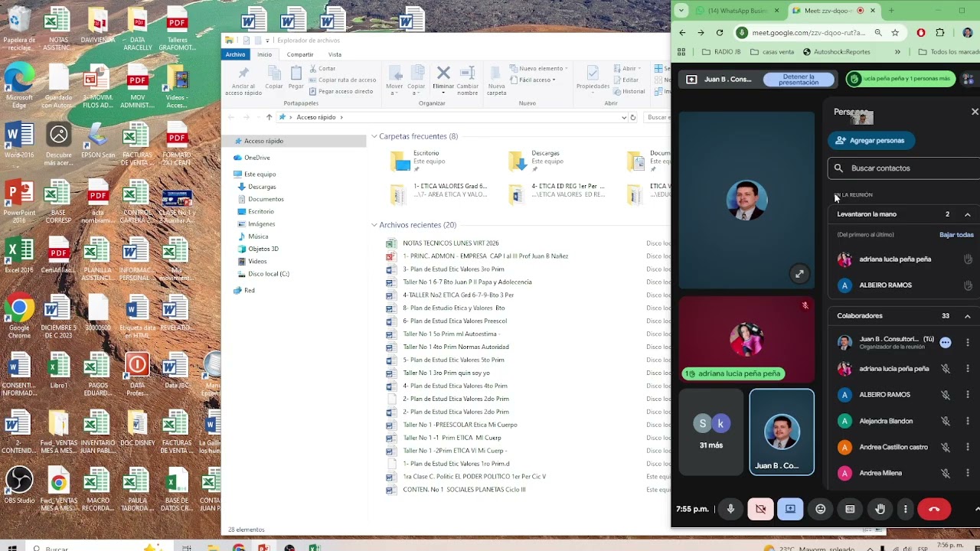Select Disco local (C:) in navigation pane
This screenshot has height=551, width=980.
point(268,274)
